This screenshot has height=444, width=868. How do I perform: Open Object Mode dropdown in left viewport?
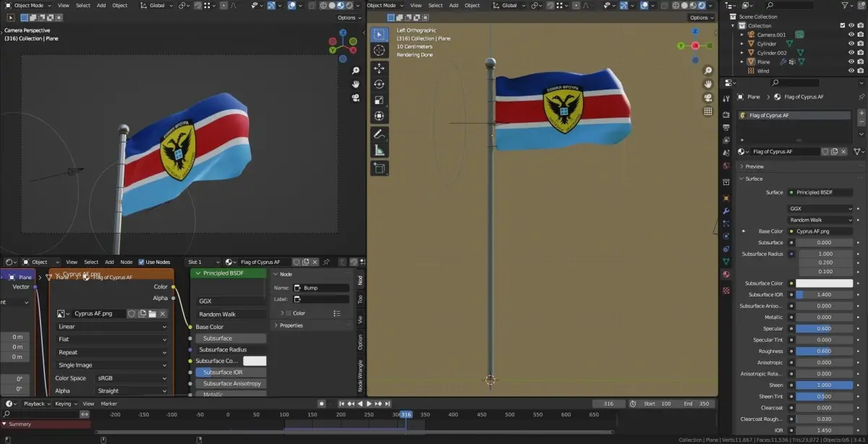click(27, 5)
